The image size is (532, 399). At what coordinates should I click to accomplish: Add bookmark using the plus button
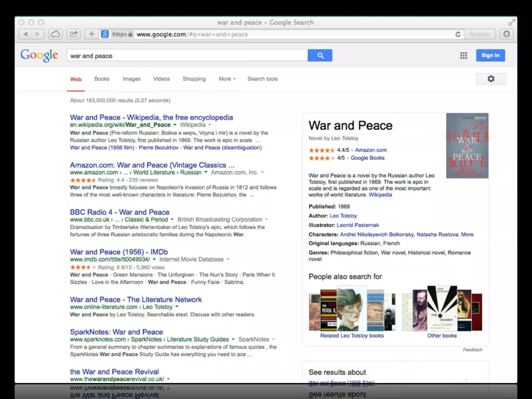point(91,34)
